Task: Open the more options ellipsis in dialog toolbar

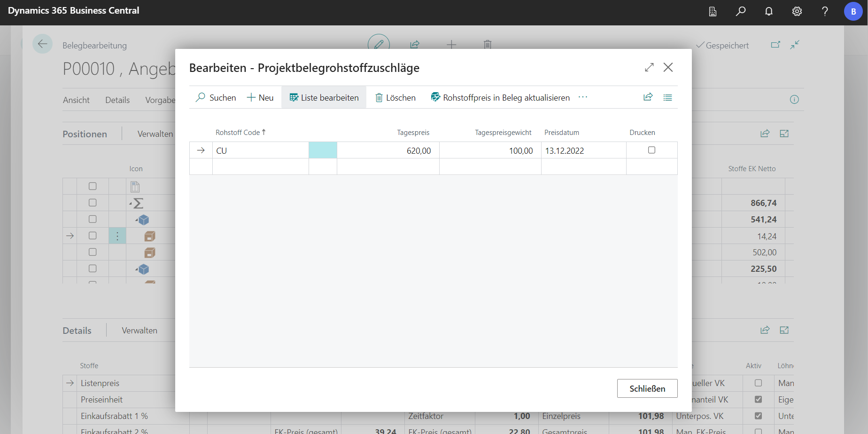Action: [x=583, y=97]
